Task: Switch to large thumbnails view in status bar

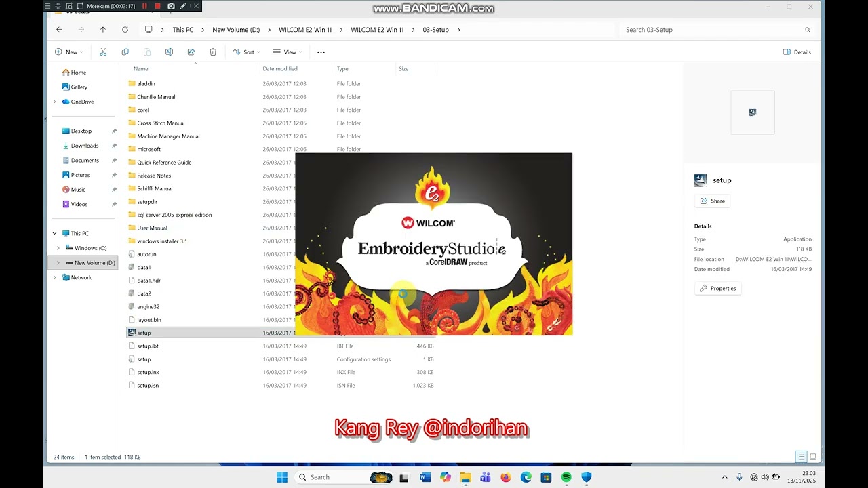Action: click(x=813, y=457)
